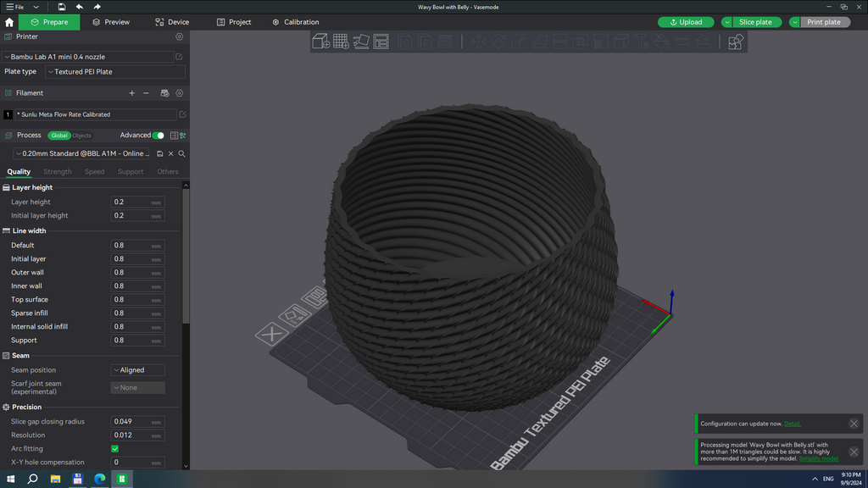Open the Detail link in configuration notice
868x488 pixels.
tap(793, 424)
